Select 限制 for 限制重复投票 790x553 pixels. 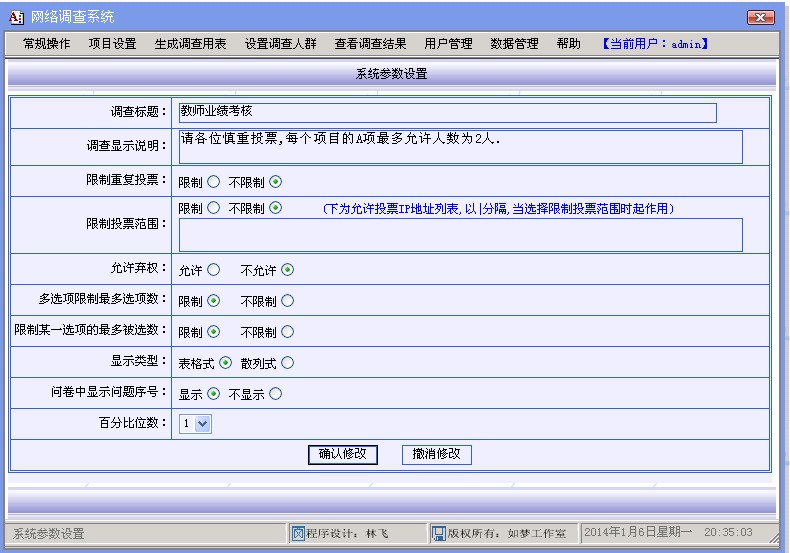(x=213, y=182)
